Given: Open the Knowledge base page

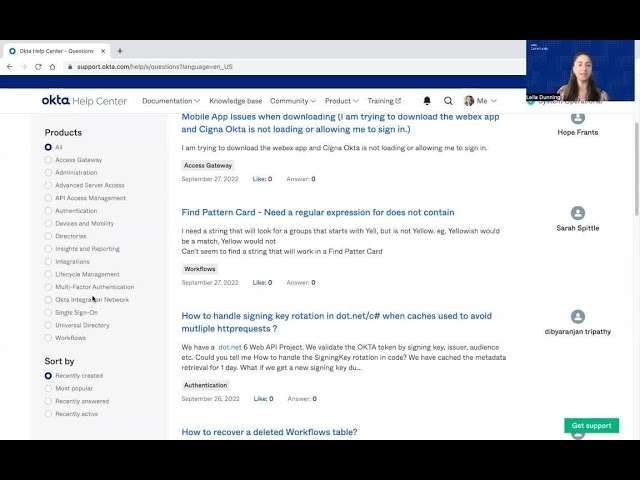Looking at the screenshot, I should coord(236,101).
